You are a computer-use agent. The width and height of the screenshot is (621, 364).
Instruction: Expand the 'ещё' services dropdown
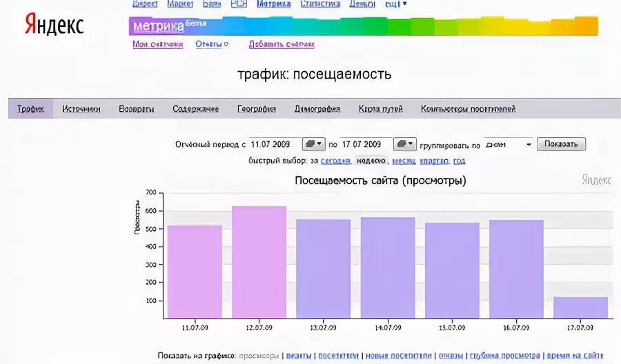pos(395,4)
